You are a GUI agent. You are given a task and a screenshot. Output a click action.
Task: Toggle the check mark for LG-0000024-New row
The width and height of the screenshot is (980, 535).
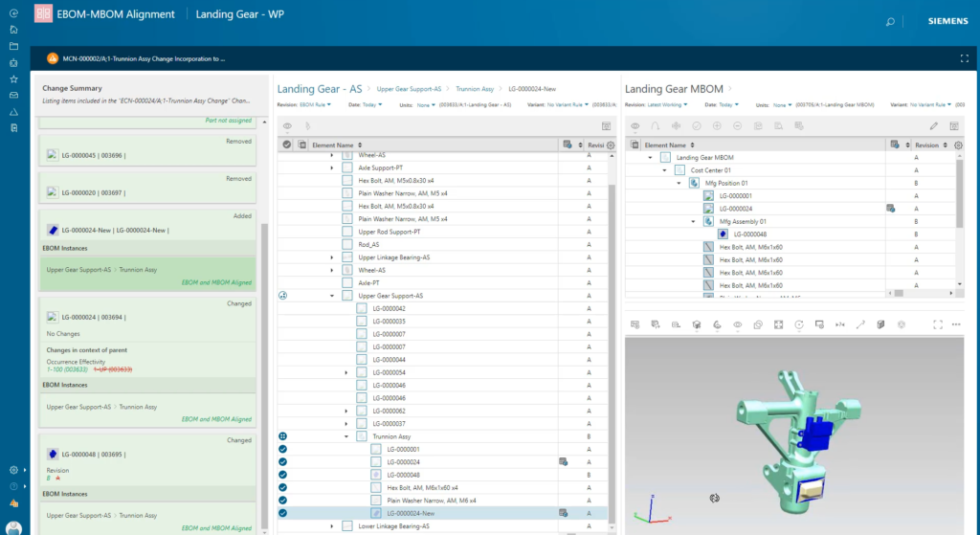coord(282,513)
